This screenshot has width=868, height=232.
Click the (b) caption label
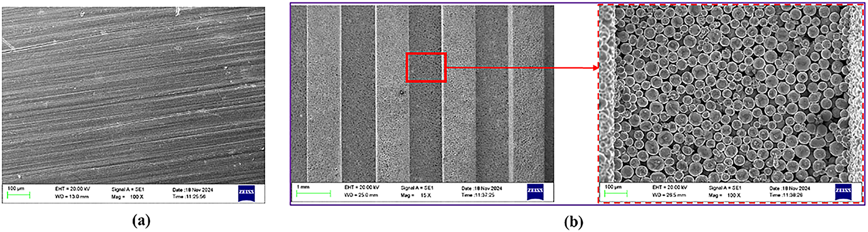(x=573, y=222)
